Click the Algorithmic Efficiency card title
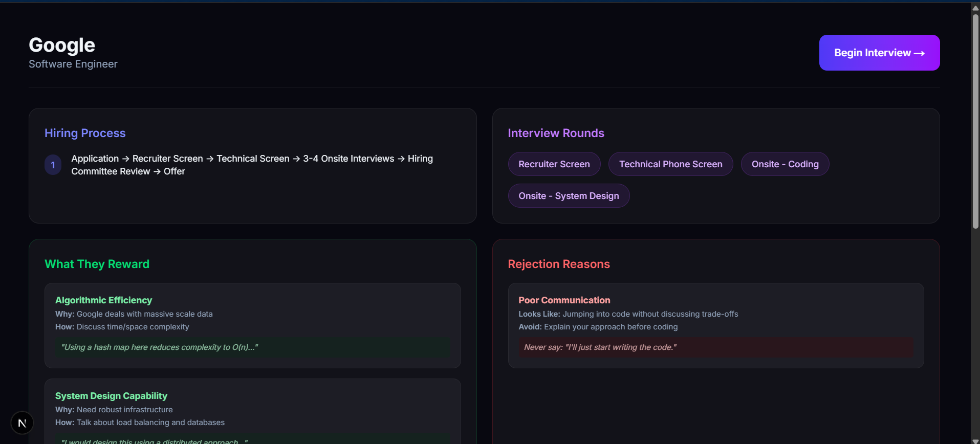Screen dimensions: 980x444 (x=103, y=300)
